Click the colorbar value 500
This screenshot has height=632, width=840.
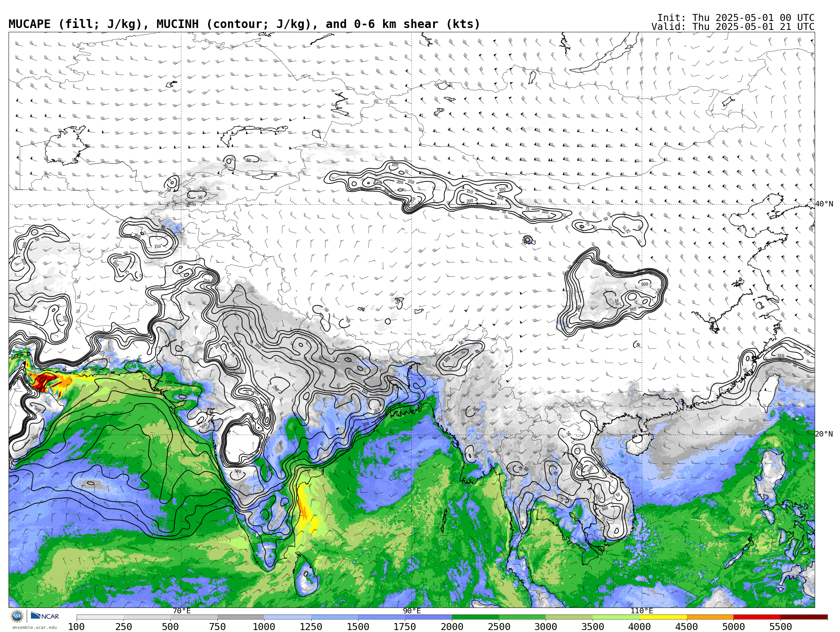170,627
